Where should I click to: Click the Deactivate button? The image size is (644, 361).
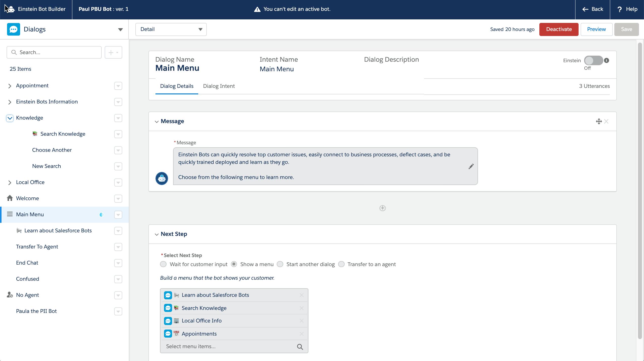[559, 29]
